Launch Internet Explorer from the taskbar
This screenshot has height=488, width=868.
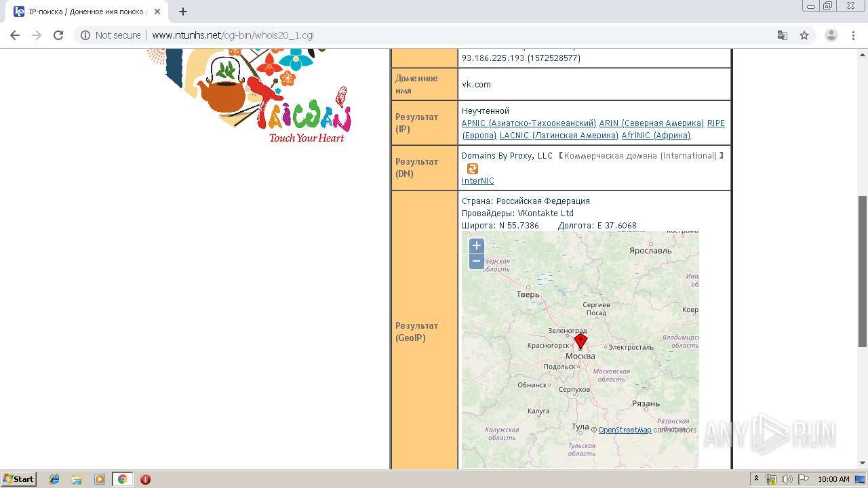pyautogui.click(x=54, y=479)
